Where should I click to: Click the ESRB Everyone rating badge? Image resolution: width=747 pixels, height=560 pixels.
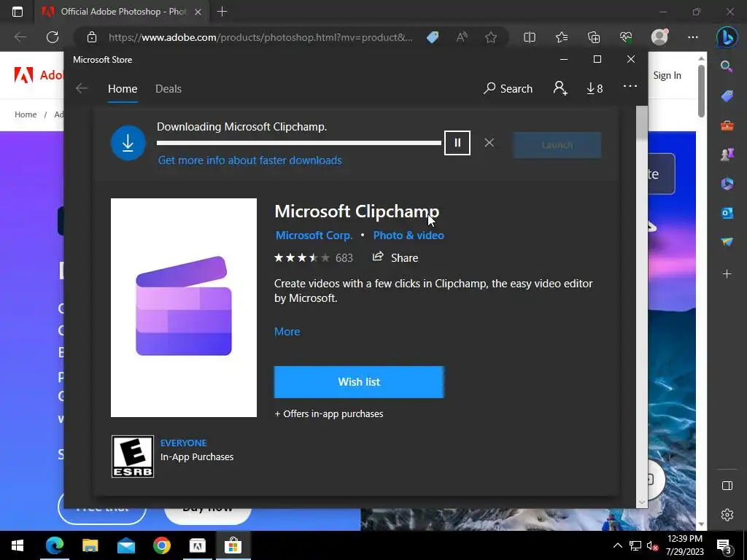tap(133, 456)
